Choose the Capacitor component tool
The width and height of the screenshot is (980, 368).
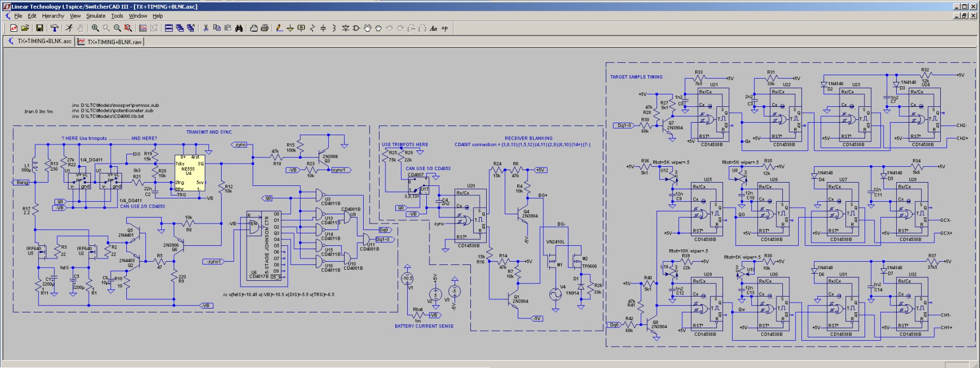coord(323,28)
